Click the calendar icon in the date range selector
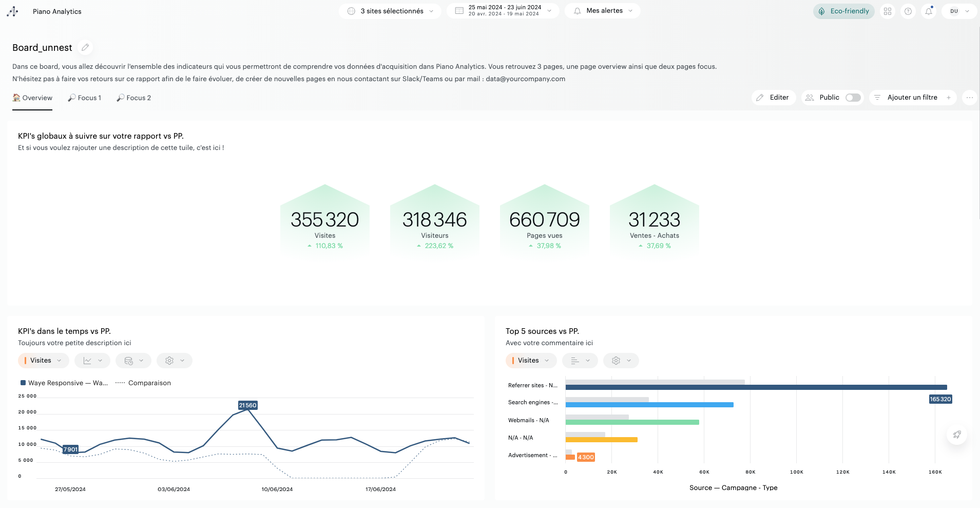 (x=459, y=11)
